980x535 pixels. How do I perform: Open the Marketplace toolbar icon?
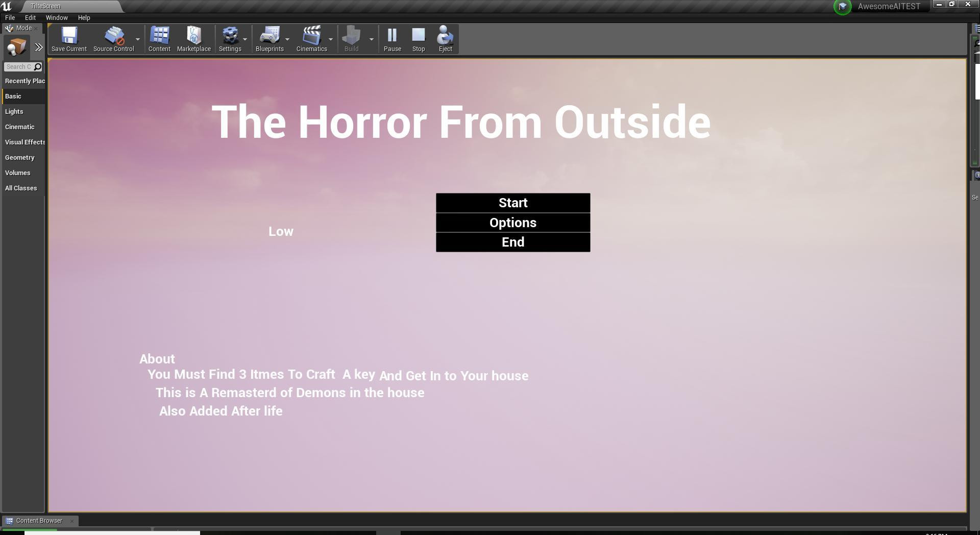(x=194, y=39)
